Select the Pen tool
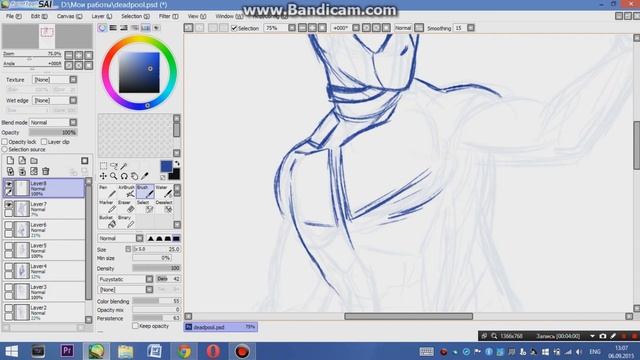 (108, 191)
